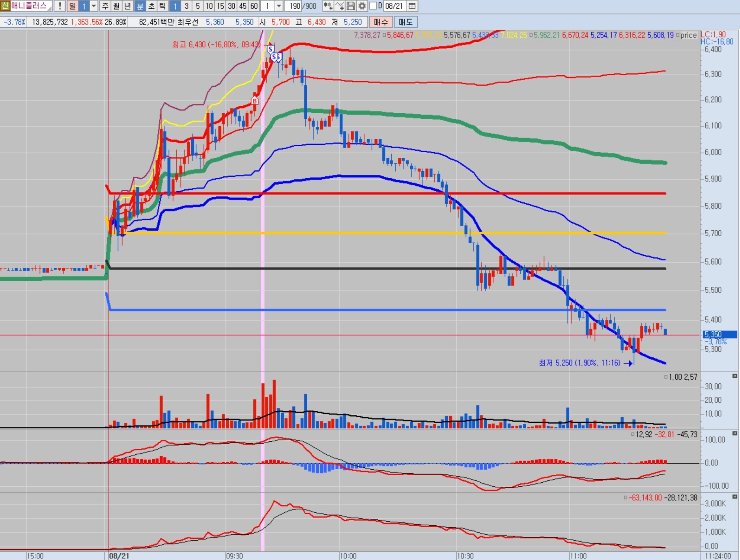
Task: Click the change rate -3.78% in quote bar
Action: point(14,22)
